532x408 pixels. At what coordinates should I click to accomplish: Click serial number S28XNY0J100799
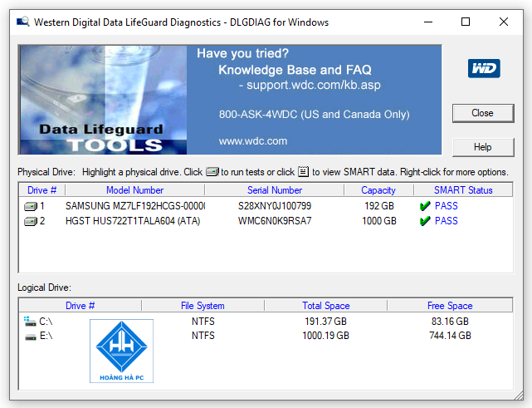275,206
